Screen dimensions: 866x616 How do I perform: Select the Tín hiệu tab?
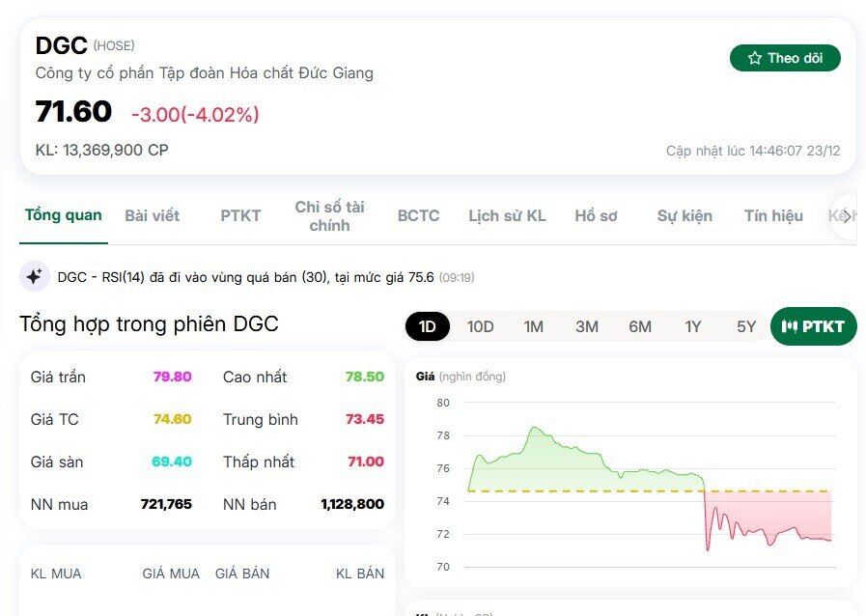[x=771, y=215]
